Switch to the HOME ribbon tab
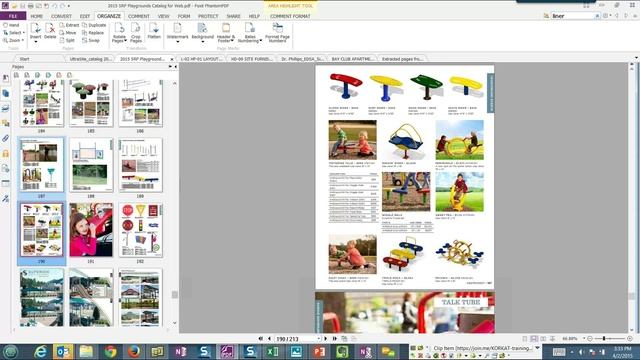Screen dimensions: 640x360 coord(37,16)
